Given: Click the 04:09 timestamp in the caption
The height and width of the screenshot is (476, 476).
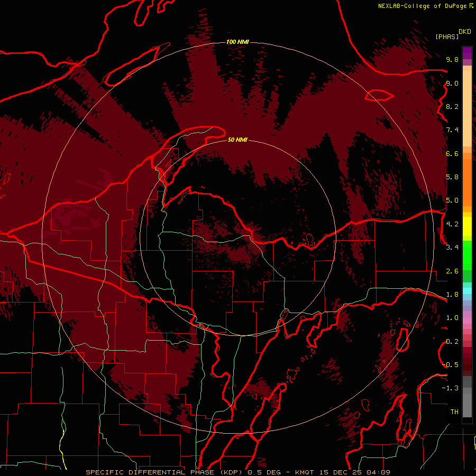Looking at the screenshot, I should [378, 472].
